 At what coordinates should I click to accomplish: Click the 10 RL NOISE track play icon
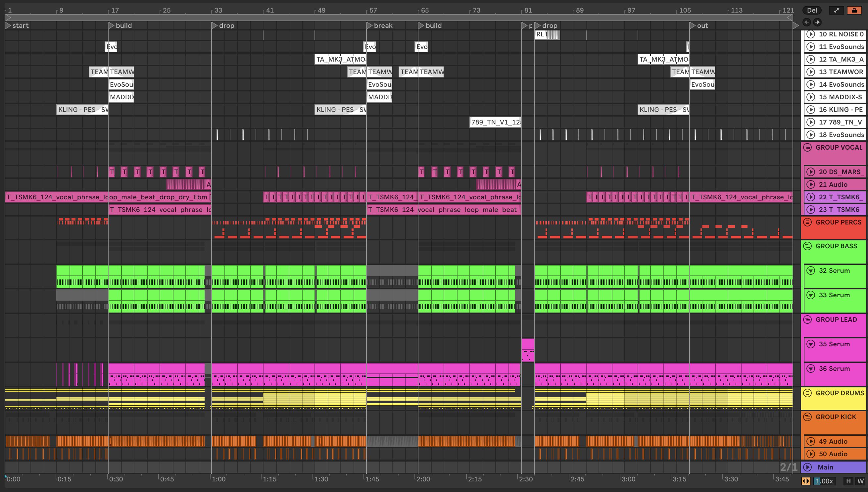(x=810, y=34)
